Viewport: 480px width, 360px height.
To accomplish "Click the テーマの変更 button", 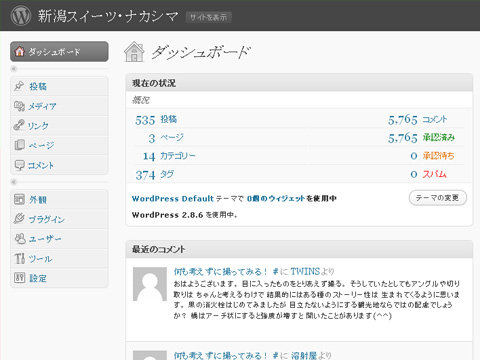I will point(438,198).
